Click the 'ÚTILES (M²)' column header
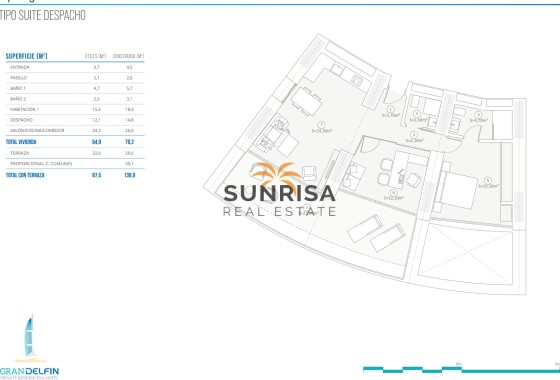 [x=95, y=56]
